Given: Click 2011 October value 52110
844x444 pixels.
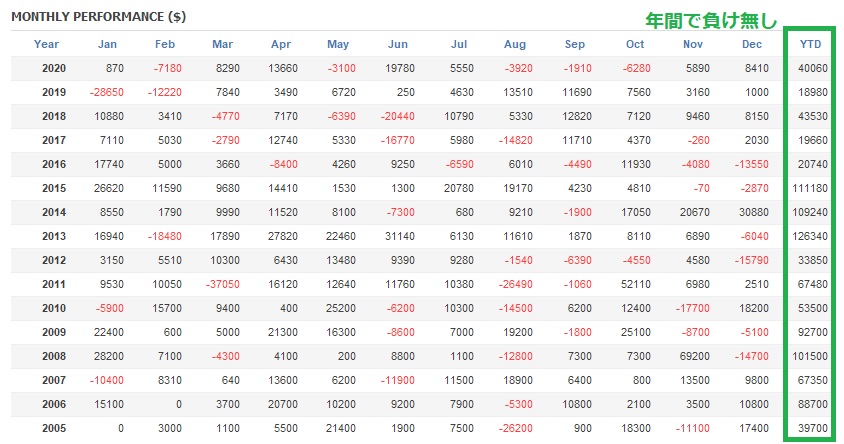Looking at the screenshot, I should pyautogui.click(x=636, y=284).
